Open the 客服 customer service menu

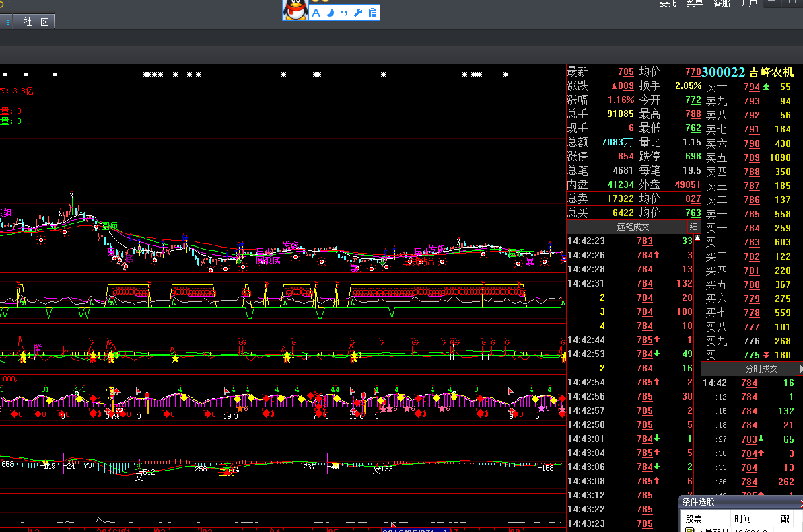pyautogui.click(x=722, y=3)
